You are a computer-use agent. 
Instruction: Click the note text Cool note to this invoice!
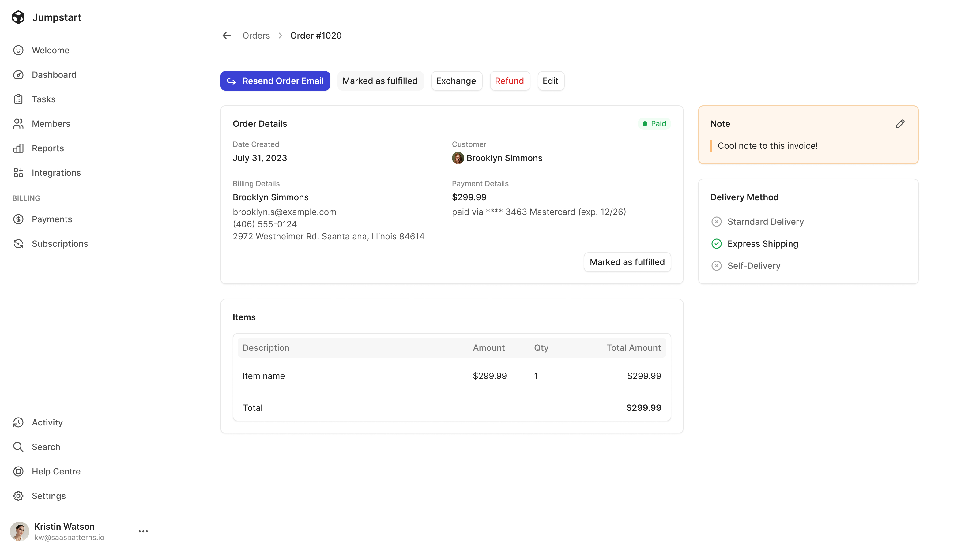(x=767, y=146)
